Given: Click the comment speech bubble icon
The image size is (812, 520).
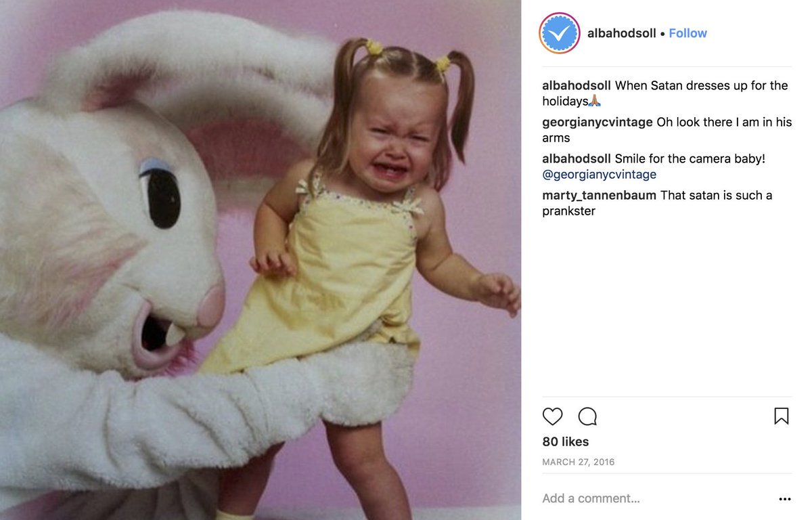Looking at the screenshot, I should [x=587, y=416].
